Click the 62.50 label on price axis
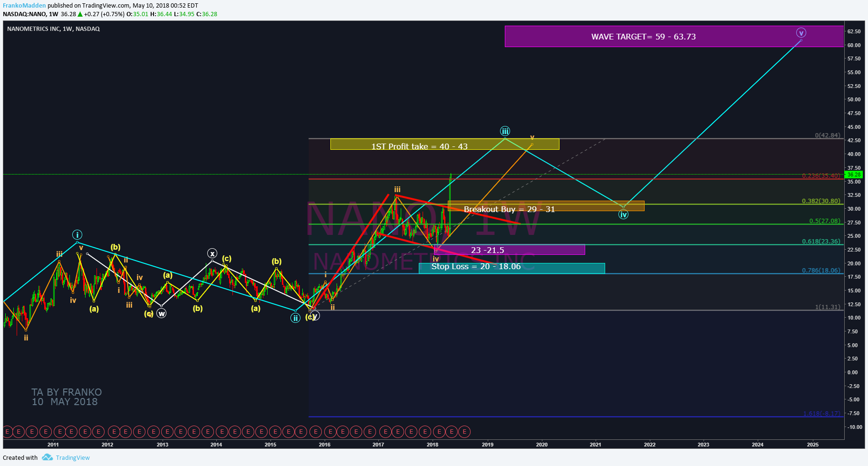 (854, 31)
